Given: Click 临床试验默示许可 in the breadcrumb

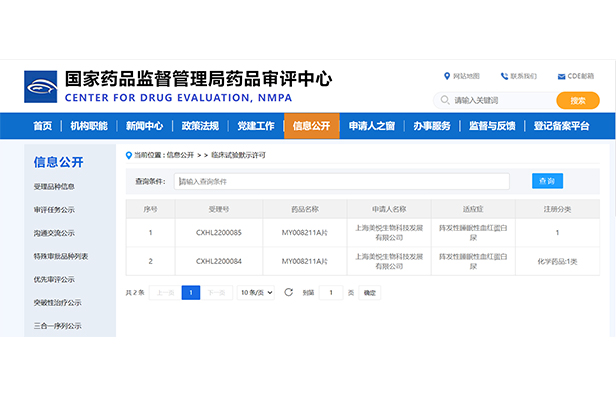Looking at the screenshot, I should click(238, 155).
